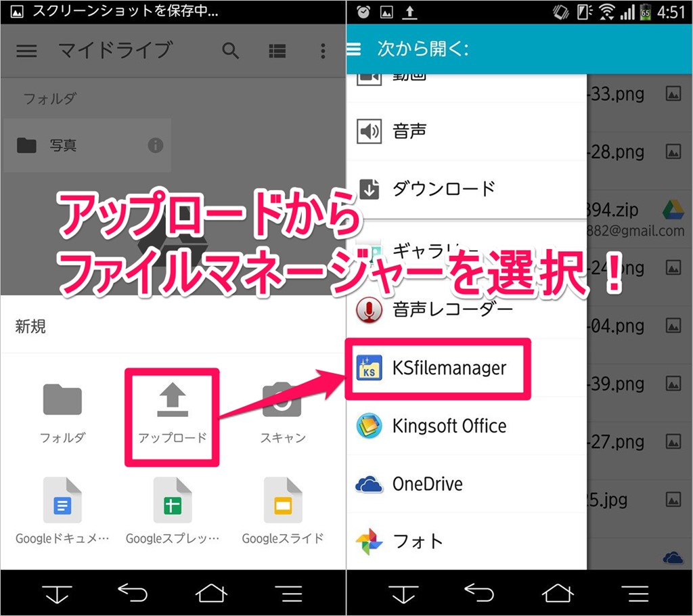The height and width of the screenshot is (616, 693).
Task: Show info for the 写真 folder
Action: [156, 145]
